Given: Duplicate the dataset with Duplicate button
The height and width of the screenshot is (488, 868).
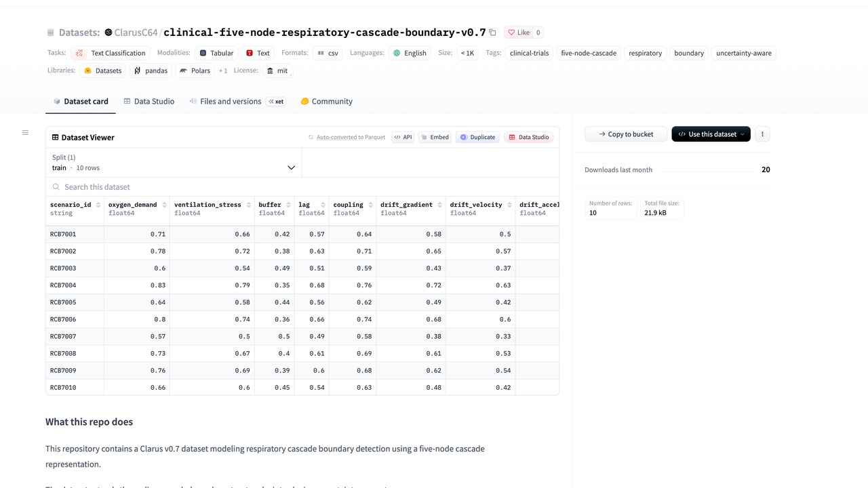Looking at the screenshot, I should (477, 137).
